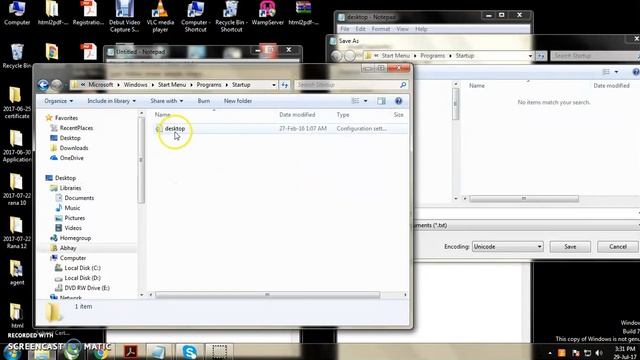This screenshot has height=360, width=640.
Task: Click the Explorer horizontal scrollbar
Action: tap(267, 295)
